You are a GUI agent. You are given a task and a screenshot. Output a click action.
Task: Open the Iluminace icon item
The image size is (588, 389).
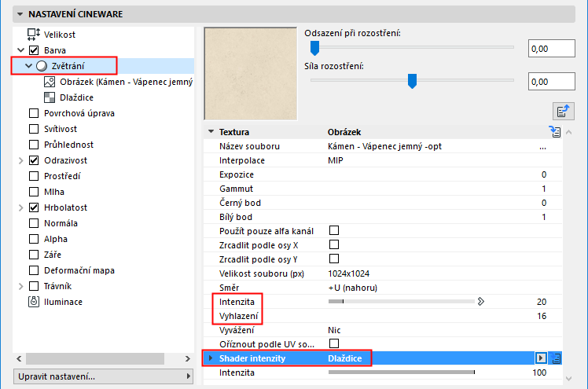pos(34,302)
